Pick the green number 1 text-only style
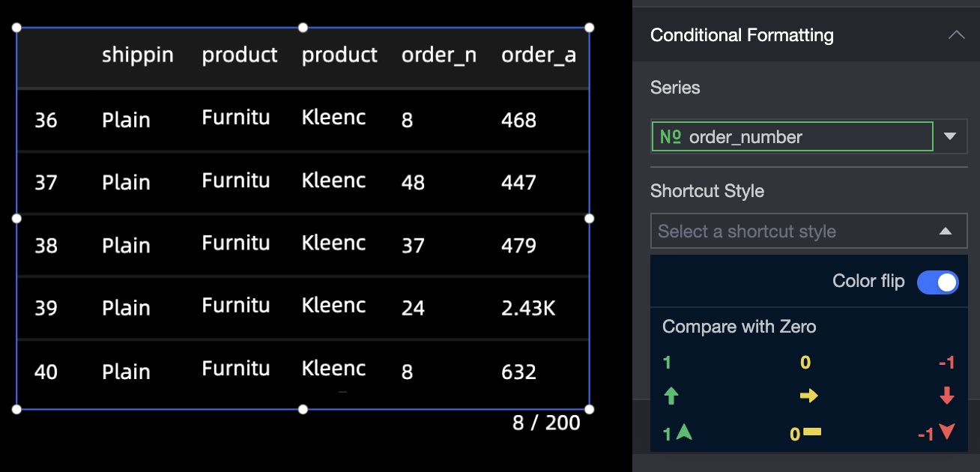The image size is (980, 472). click(x=667, y=363)
